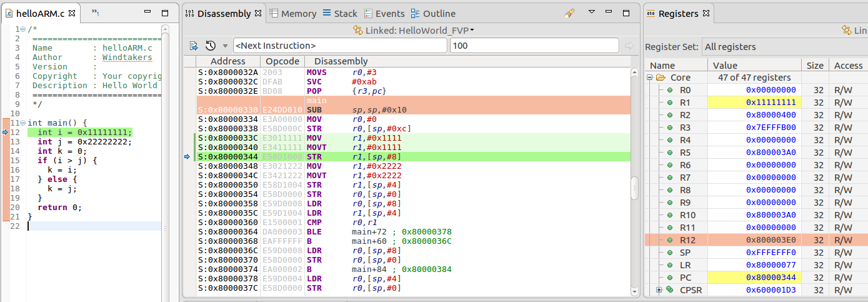Select the BLE main+72 instruction row

[x=413, y=231]
